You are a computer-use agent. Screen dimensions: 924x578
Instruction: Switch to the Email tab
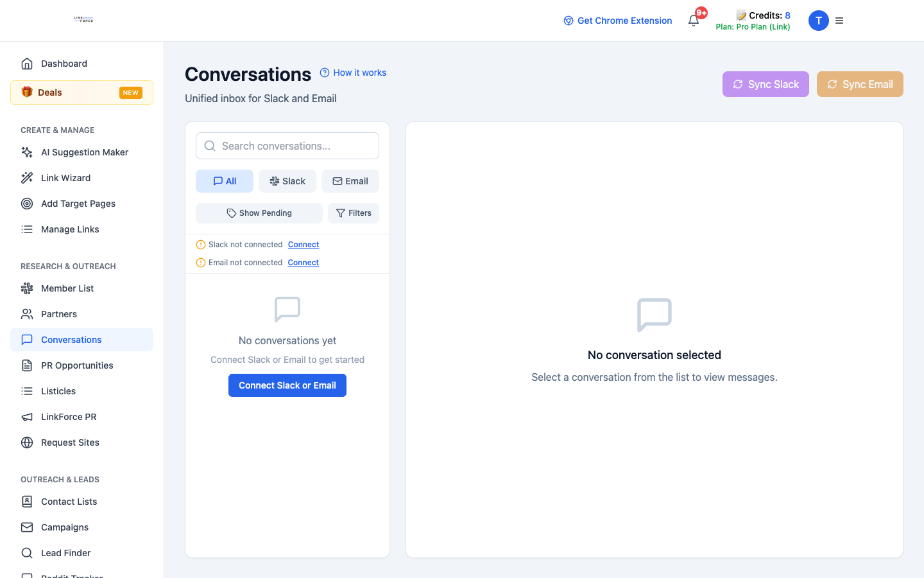[x=350, y=181]
